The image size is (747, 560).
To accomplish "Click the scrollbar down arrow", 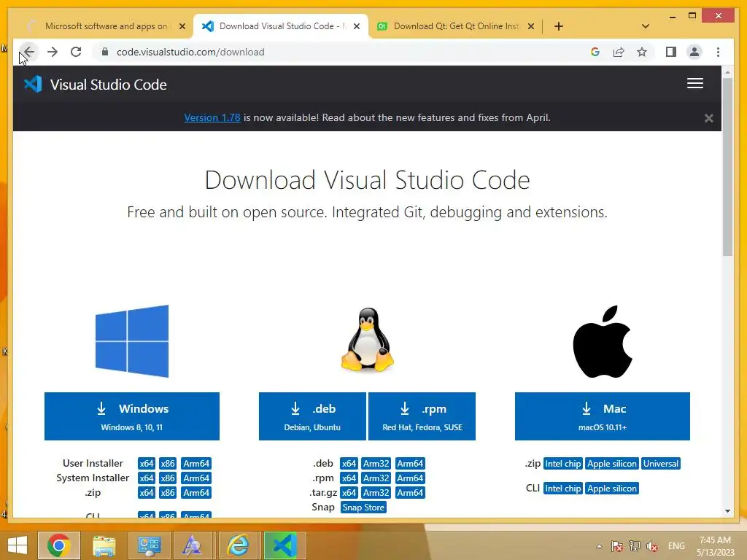I will tap(727, 511).
